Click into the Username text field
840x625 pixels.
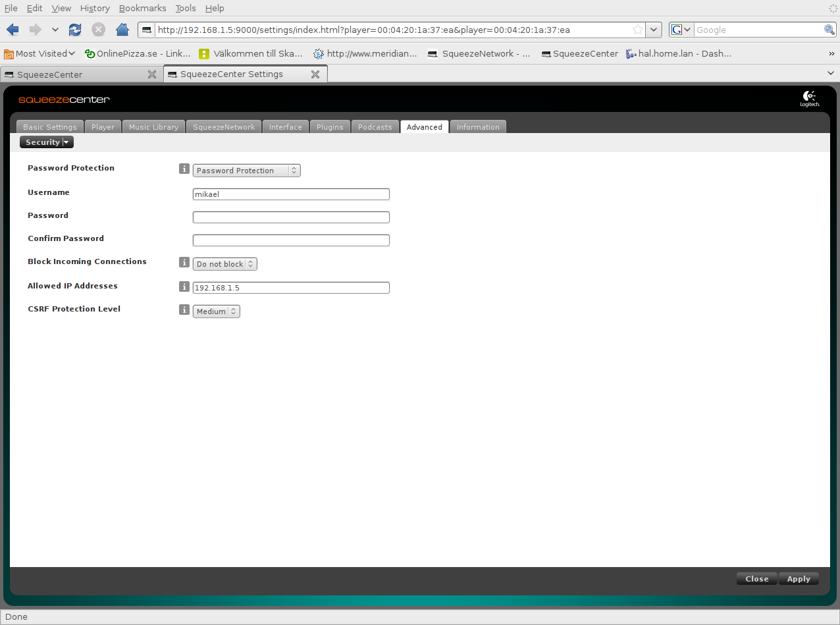(x=291, y=194)
